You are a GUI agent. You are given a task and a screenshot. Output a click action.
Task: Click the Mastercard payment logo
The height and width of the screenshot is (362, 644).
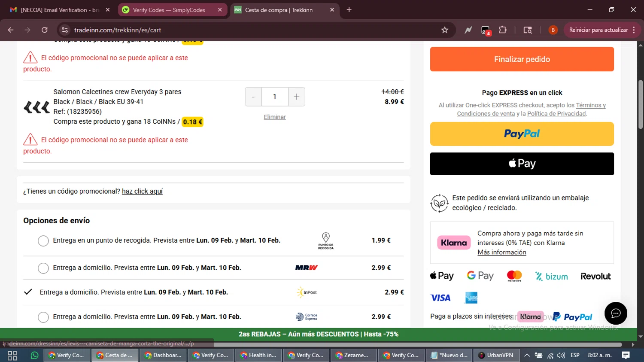[514, 276]
